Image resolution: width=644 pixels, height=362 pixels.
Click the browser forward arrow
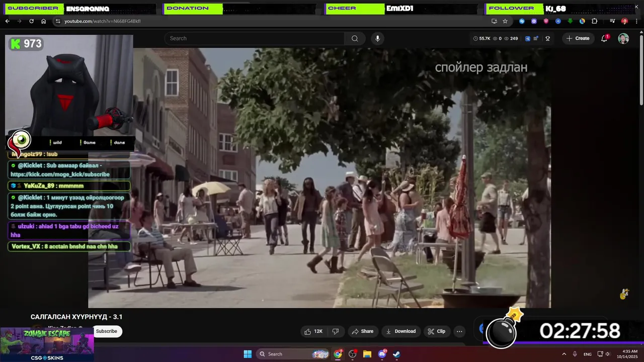pos(19,21)
